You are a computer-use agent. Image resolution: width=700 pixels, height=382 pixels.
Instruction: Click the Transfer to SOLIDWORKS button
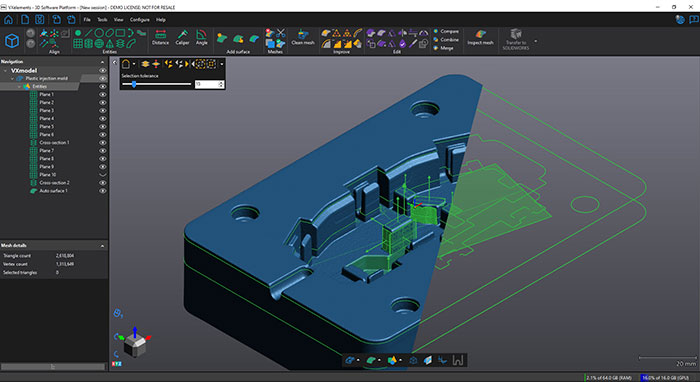pyautogui.click(x=516, y=39)
